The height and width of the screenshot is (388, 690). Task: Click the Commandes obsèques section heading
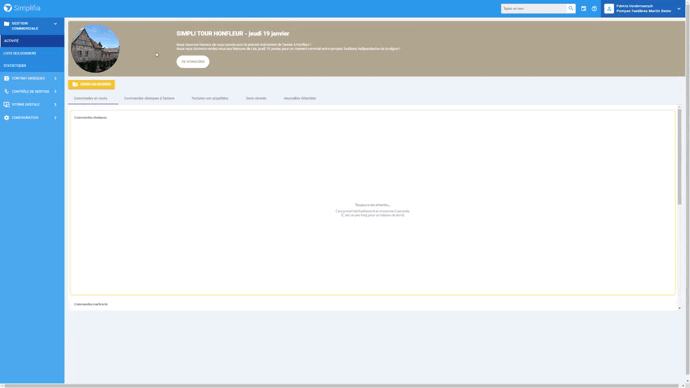pyautogui.click(x=90, y=117)
